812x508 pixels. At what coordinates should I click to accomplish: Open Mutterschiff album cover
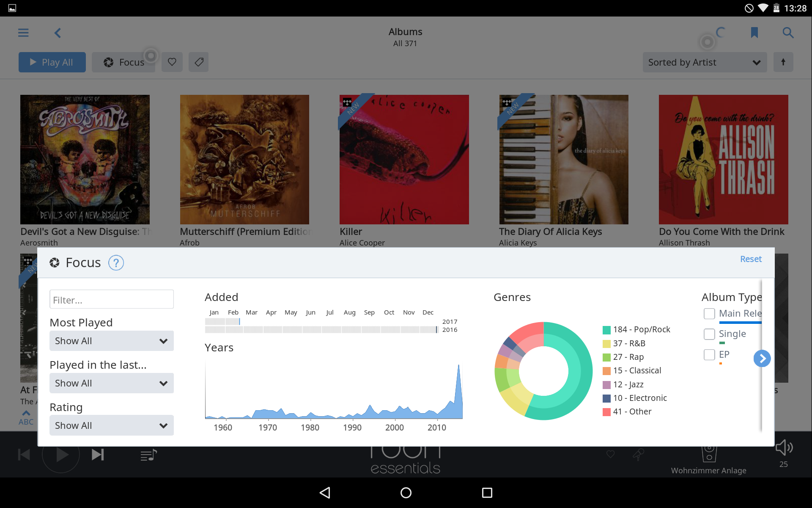(x=244, y=160)
